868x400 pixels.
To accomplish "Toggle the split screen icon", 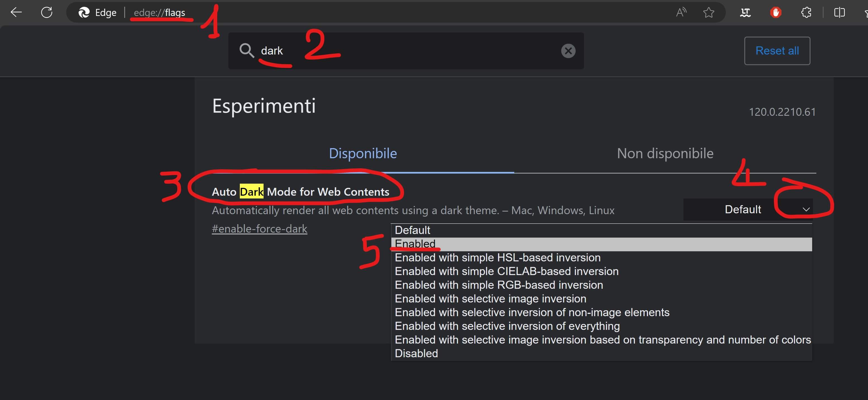I will point(839,13).
